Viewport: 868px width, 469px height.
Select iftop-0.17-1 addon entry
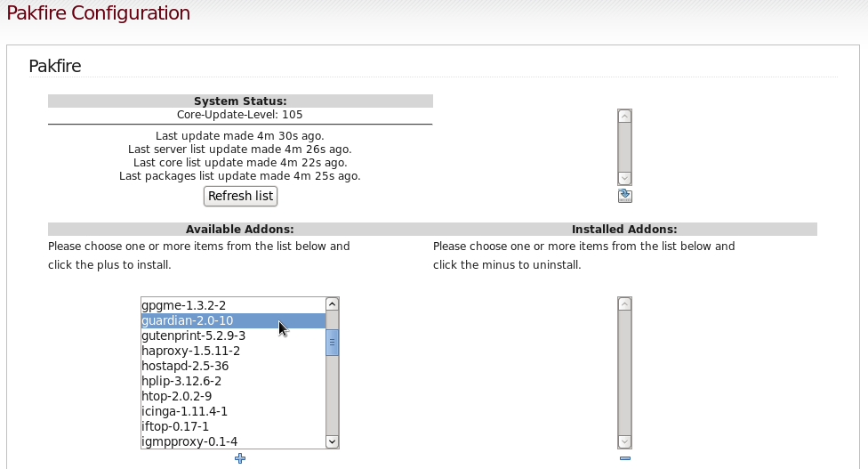pyautogui.click(x=233, y=426)
